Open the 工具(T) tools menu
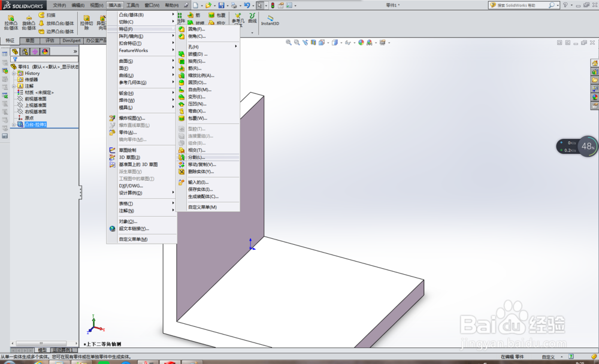The image size is (599, 364). pyautogui.click(x=132, y=5)
